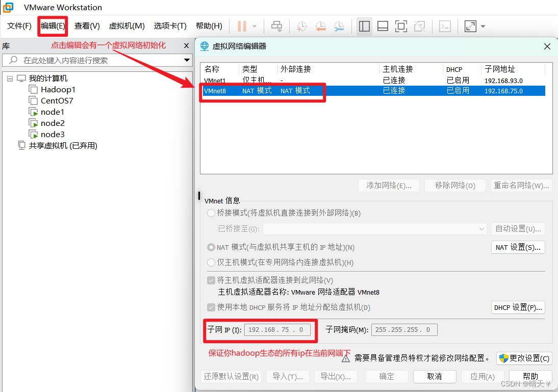558x392 pixels.
Task: Open the 帮助(H) menu
Action: coord(209,26)
